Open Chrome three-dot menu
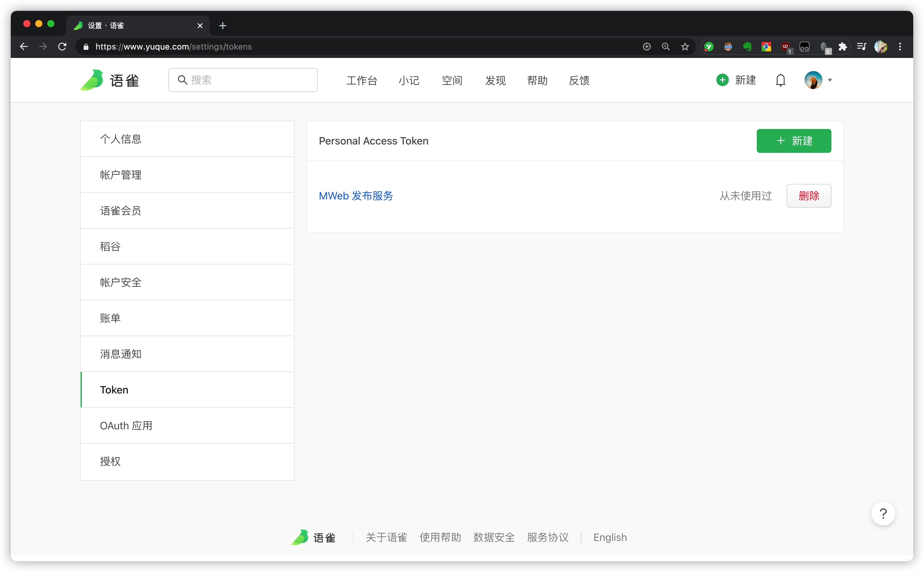Viewport: 924px width, 572px height. click(x=900, y=47)
